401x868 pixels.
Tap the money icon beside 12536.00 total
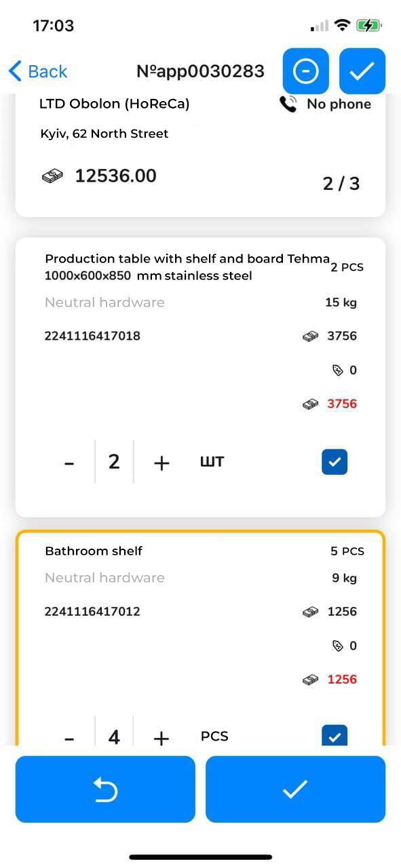52,176
